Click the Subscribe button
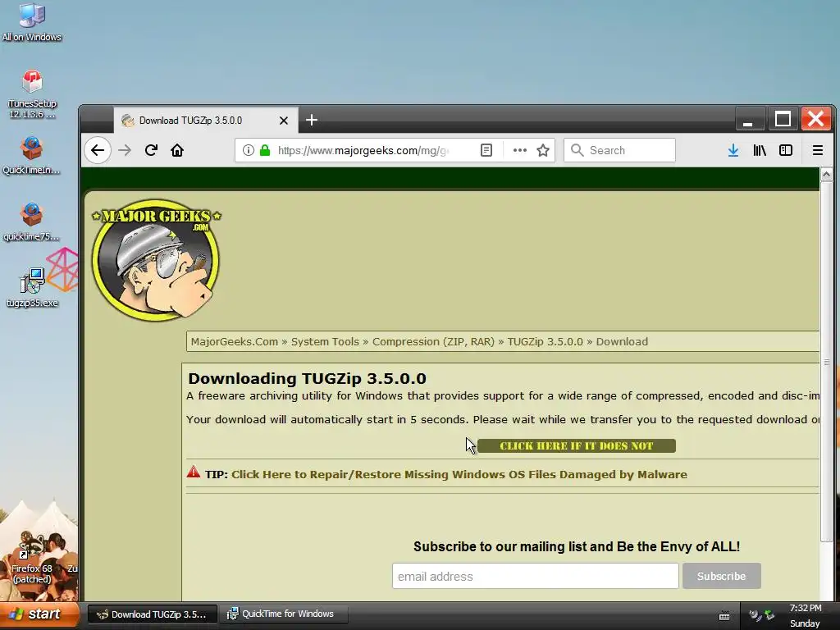 click(722, 576)
